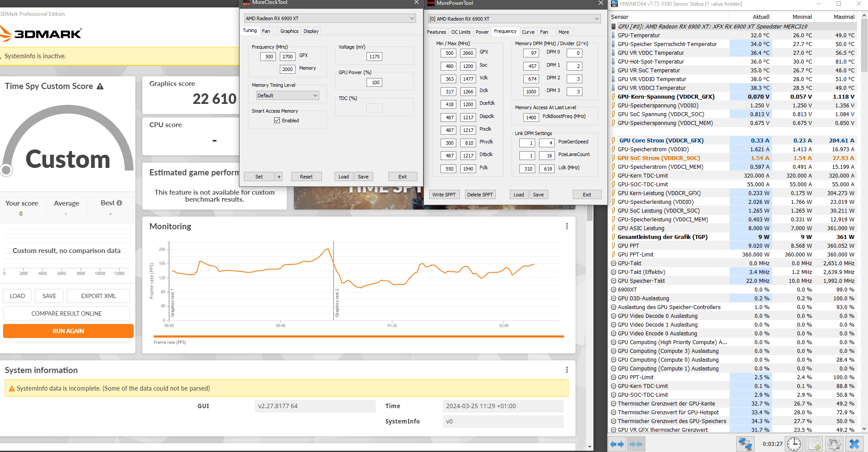
Task: Click 3DMark logo
Action: point(41,34)
